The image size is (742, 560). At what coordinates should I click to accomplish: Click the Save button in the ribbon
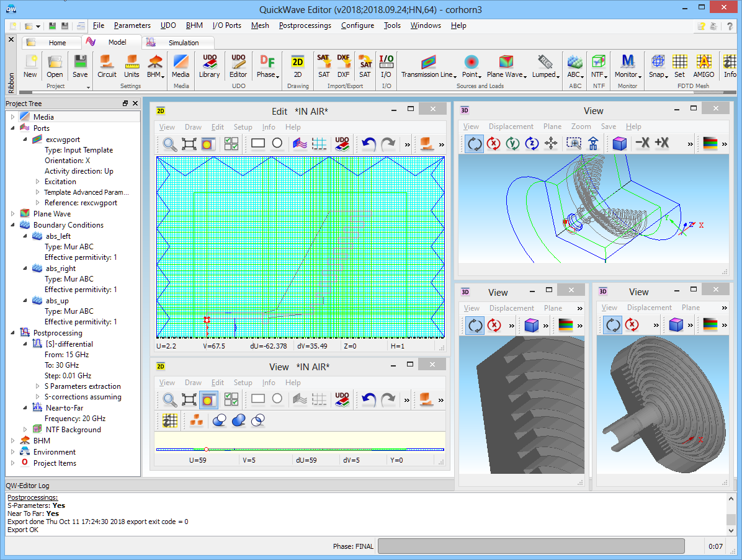(80, 66)
